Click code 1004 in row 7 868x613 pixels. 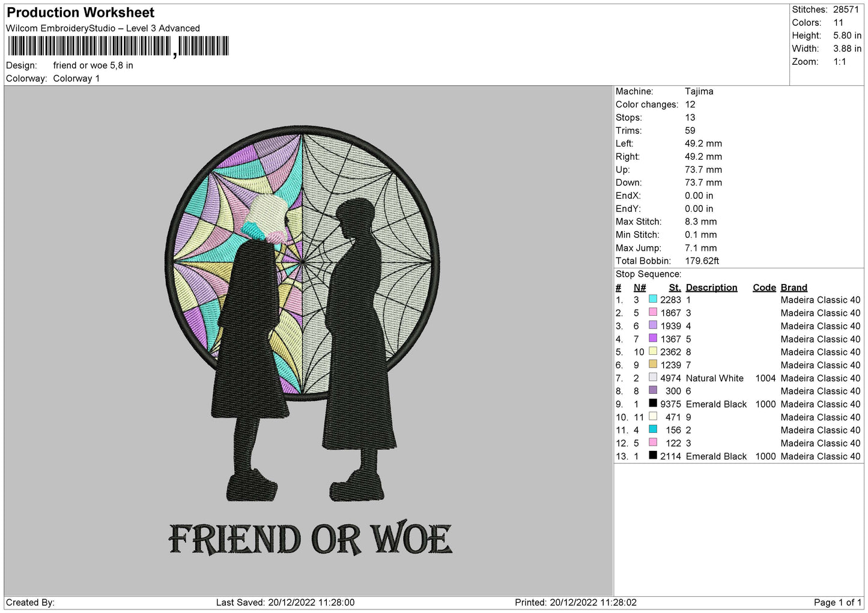[766, 378]
